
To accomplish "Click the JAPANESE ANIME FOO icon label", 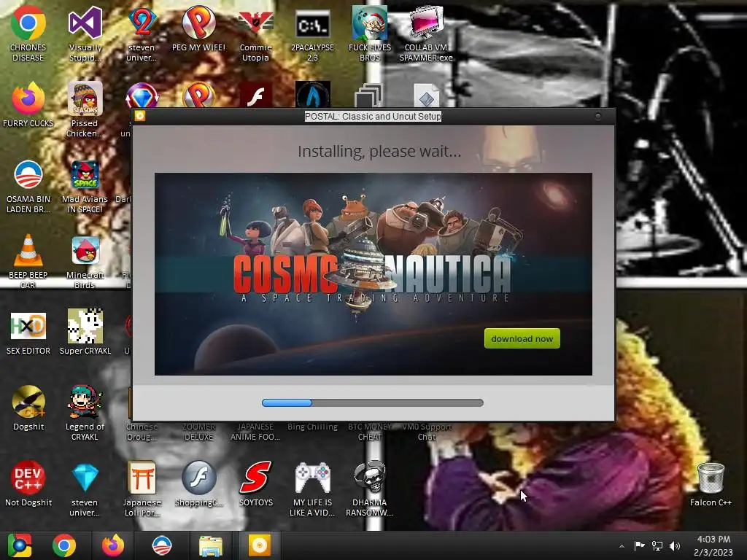I will coord(256,432).
